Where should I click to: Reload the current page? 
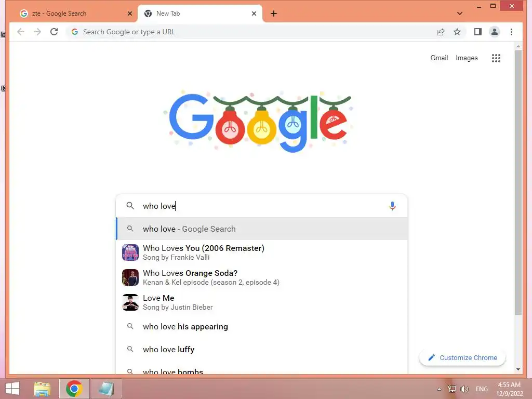tap(54, 32)
